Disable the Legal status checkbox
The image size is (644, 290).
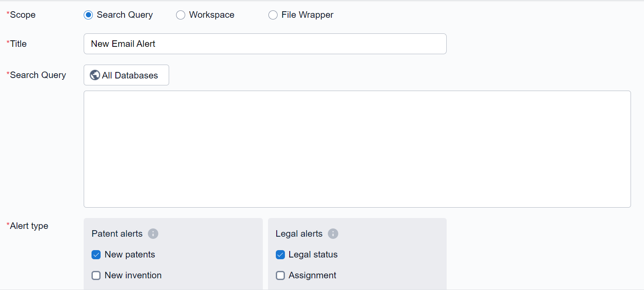(281, 255)
